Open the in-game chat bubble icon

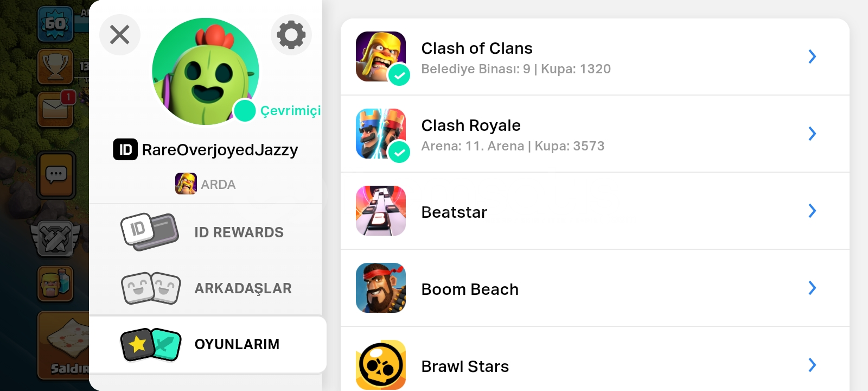(x=56, y=175)
